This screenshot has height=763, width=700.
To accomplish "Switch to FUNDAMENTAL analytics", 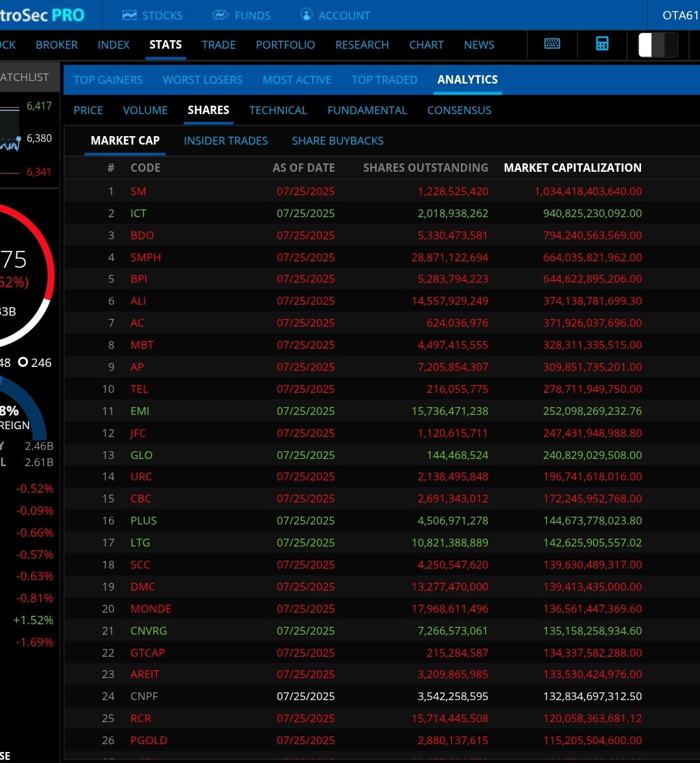I will pos(367,110).
